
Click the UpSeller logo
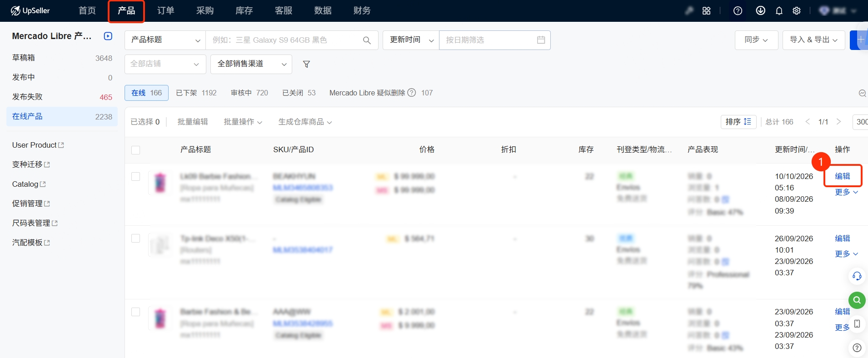click(x=30, y=10)
